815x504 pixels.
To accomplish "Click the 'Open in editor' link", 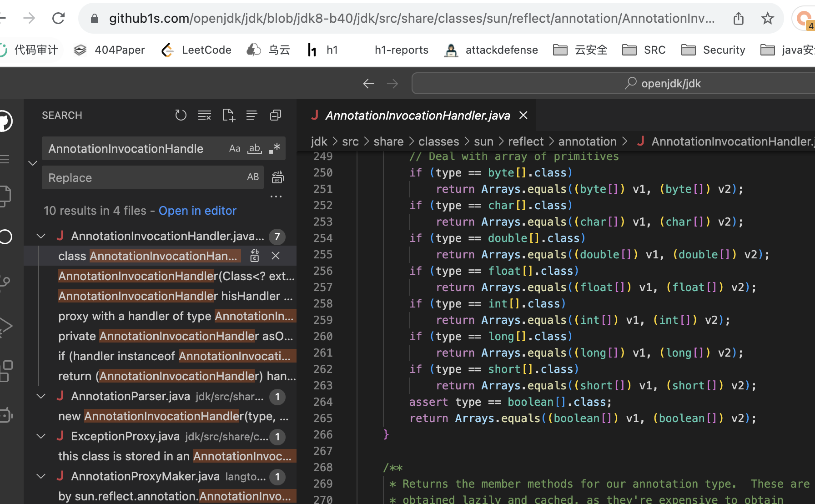I will click(x=197, y=211).
